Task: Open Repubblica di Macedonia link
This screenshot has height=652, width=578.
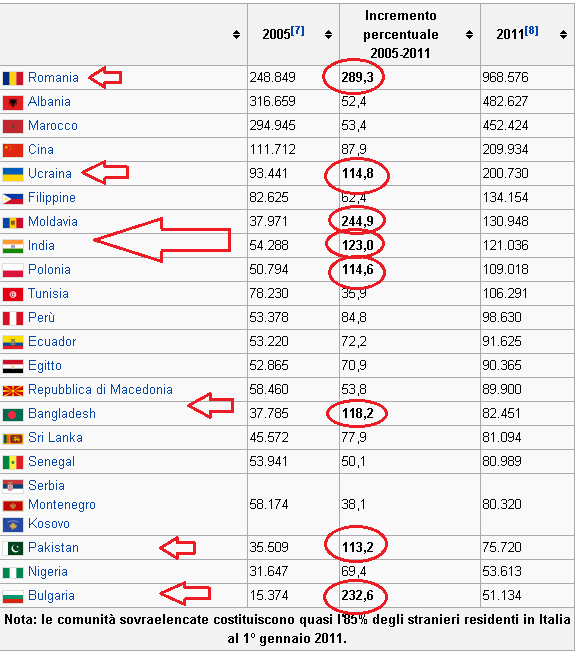Action: point(100,390)
